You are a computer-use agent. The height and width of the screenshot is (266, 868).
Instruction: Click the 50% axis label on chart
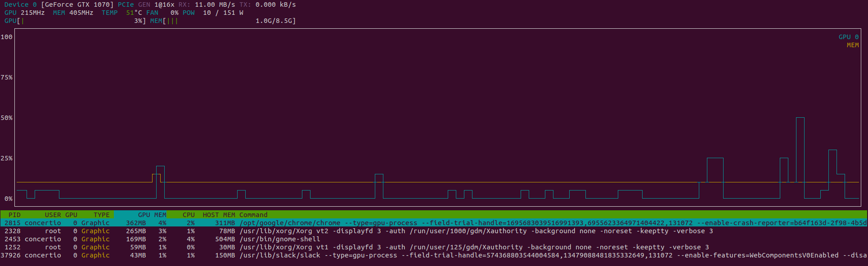pyautogui.click(x=6, y=118)
